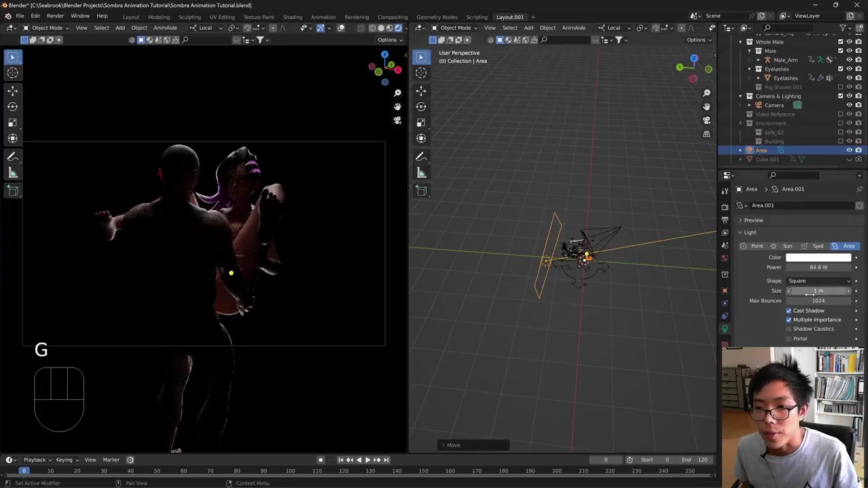Switch to the Sculpting workspace tab

click(189, 17)
